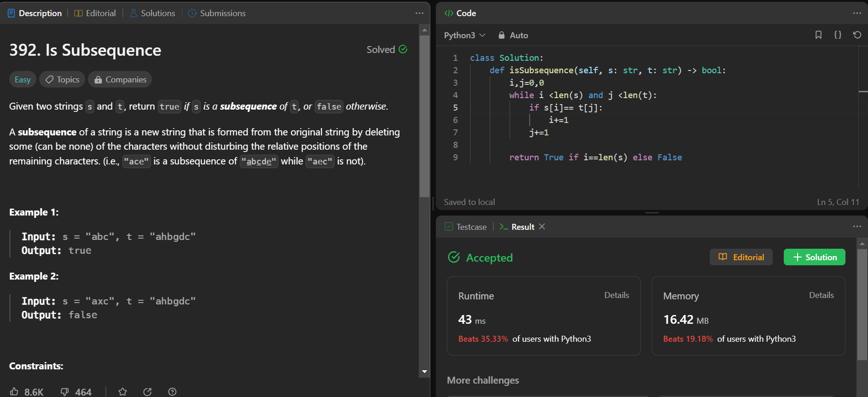Open the Editorial button in results
The height and width of the screenshot is (397, 868).
[741, 257]
